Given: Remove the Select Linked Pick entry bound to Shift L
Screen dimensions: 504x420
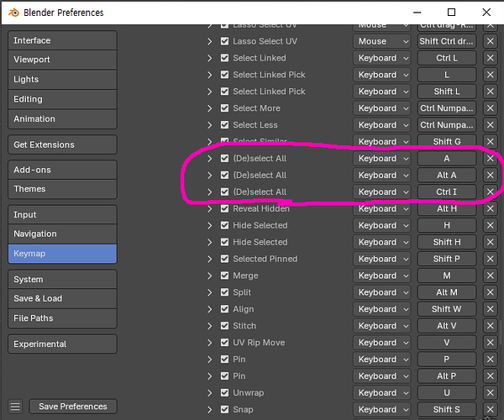Looking at the screenshot, I should 490,92.
